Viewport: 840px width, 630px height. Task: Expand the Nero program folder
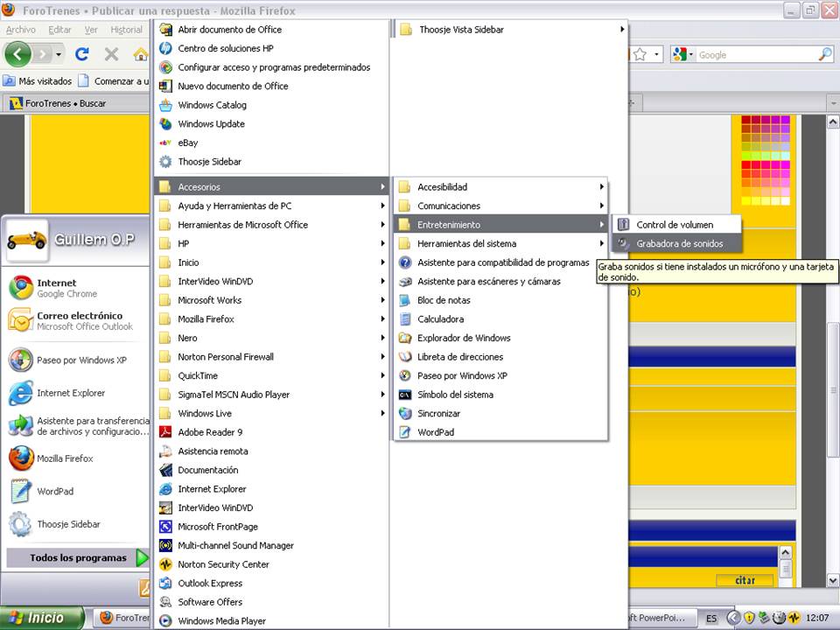click(272, 338)
